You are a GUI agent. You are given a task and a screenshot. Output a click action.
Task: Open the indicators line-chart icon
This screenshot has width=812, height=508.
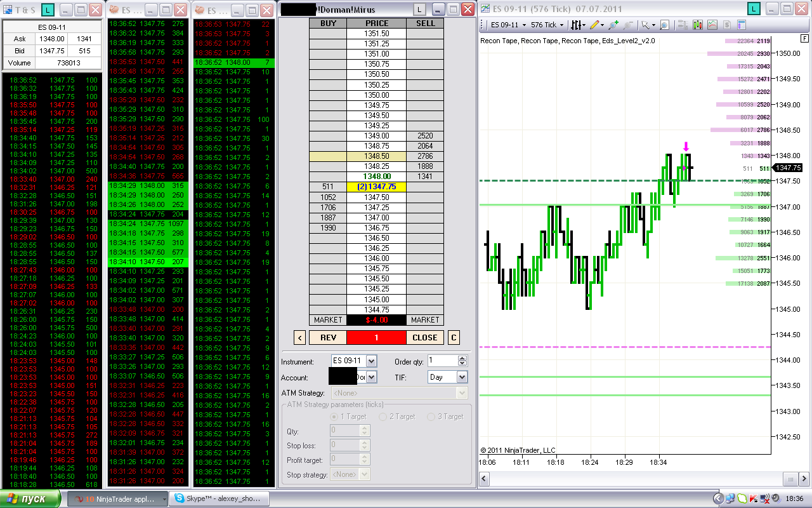(x=712, y=25)
